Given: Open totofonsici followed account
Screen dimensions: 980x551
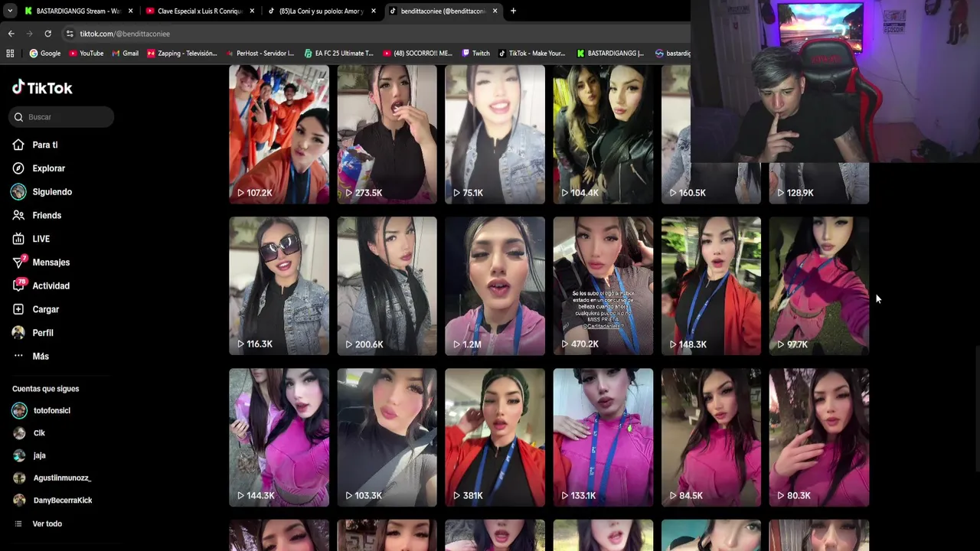Looking at the screenshot, I should pos(41,411).
